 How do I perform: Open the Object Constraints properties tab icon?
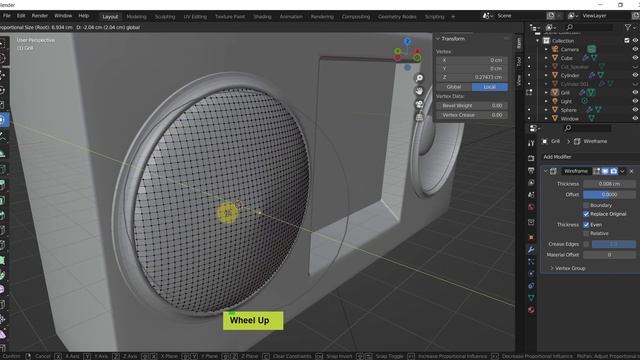(x=531, y=286)
